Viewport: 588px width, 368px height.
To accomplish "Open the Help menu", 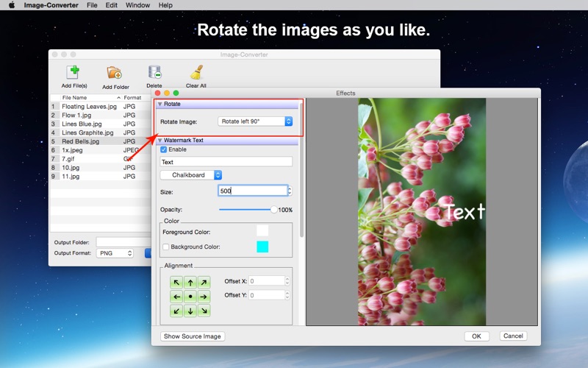I will click(x=165, y=5).
